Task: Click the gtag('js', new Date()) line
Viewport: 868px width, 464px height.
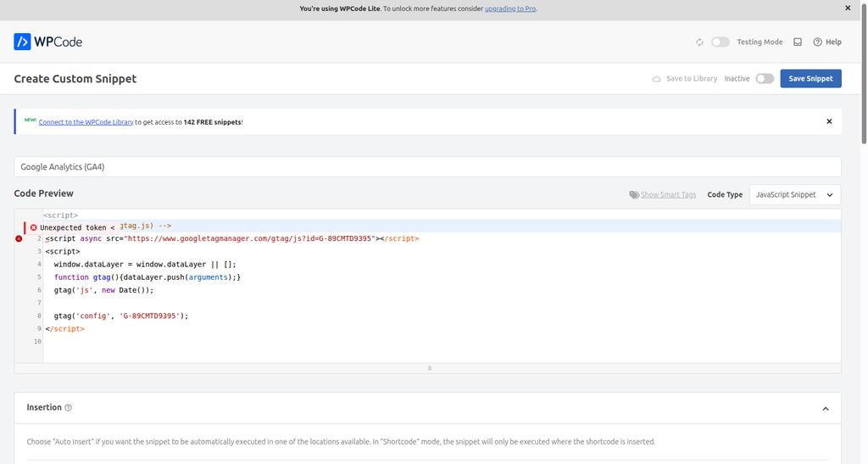Action: point(103,290)
